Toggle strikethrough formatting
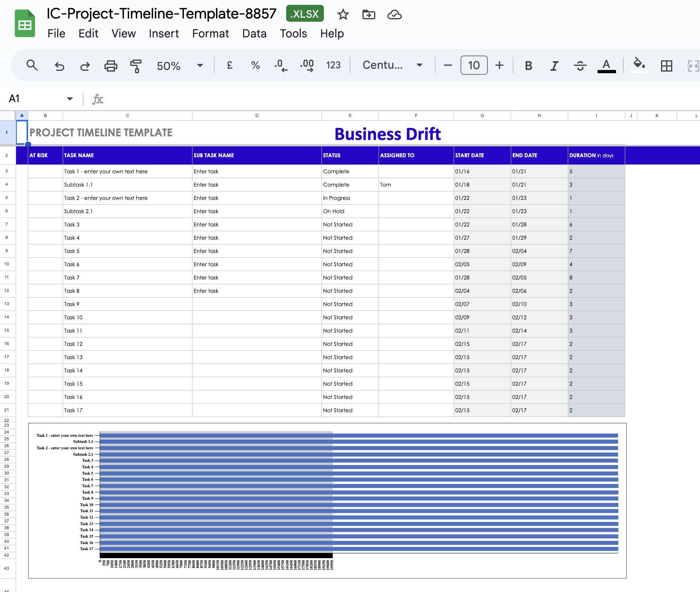Image resolution: width=700 pixels, height=592 pixels. click(580, 66)
